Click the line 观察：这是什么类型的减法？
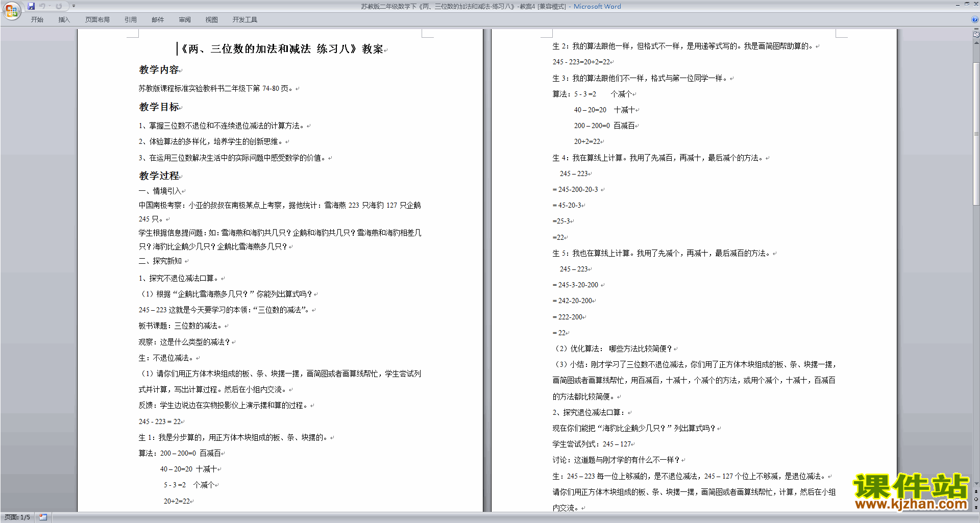The width and height of the screenshot is (980, 523). pyautogui.click(x=185, y=342)
